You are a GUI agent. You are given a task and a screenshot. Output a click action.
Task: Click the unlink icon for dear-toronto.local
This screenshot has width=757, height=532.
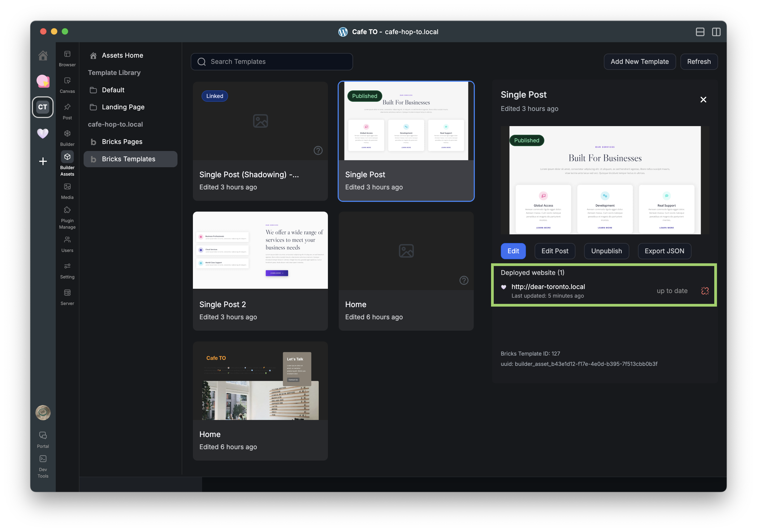[705, 291]
